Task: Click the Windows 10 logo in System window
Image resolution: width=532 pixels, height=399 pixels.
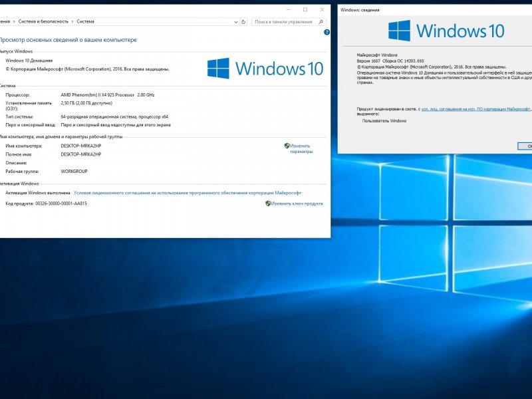Action: [x=265, y=68]
